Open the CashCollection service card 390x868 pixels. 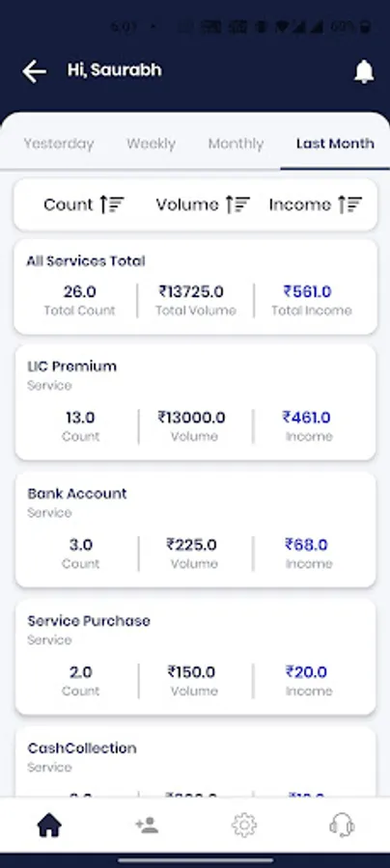coord(196,762)
